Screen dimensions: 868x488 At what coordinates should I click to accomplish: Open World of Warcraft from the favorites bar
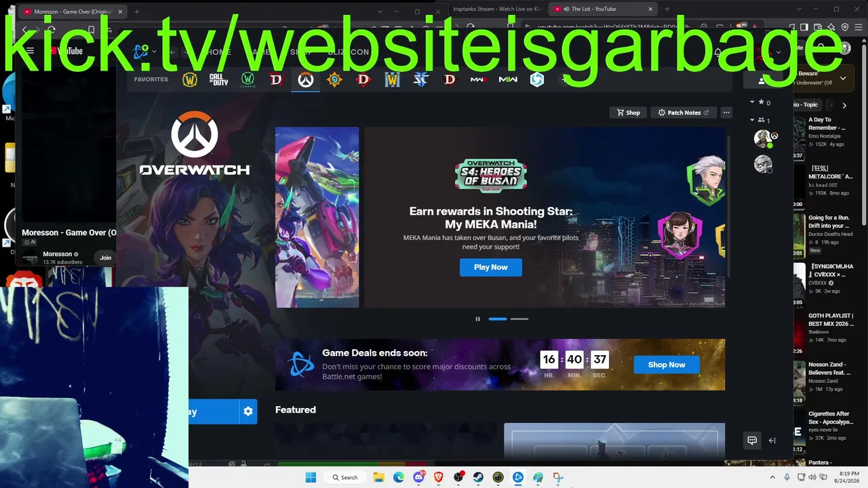coord(190,80)
